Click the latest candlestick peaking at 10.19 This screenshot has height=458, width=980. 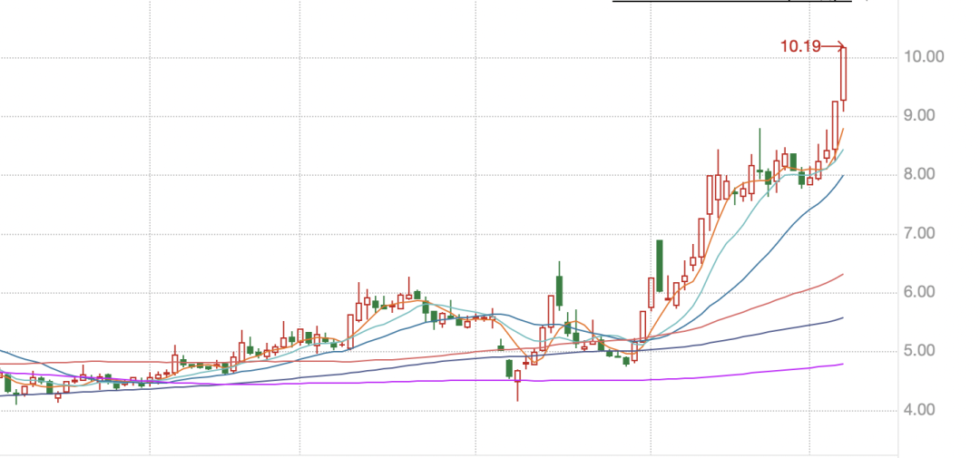click(x=843, y=78)
